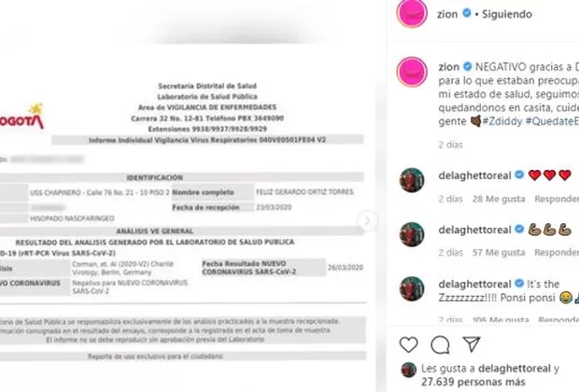Open delaghettoreal's avatar on the muscle emoji comment
This screenshot has width=579, height=392.
coord(412,234)
